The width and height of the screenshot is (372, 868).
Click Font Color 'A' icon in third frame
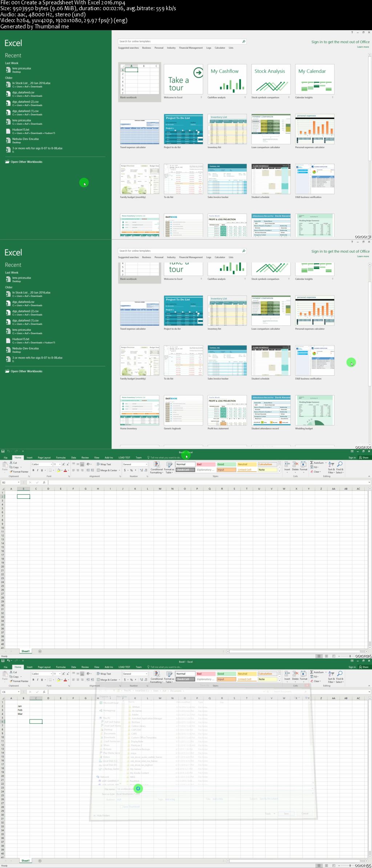coord(65,470)
